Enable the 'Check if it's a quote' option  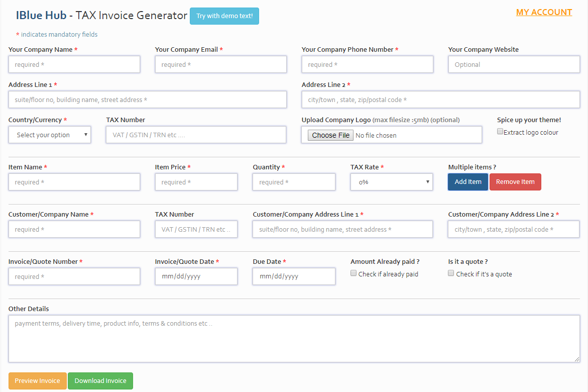(x=451, y=273)
